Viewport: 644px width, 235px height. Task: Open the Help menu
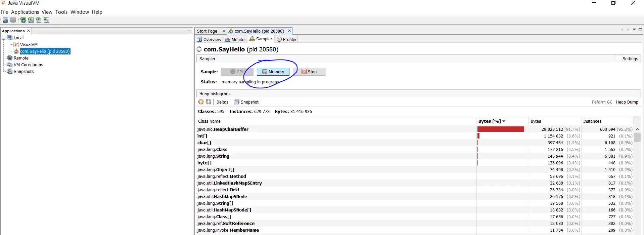coord(97,12)
